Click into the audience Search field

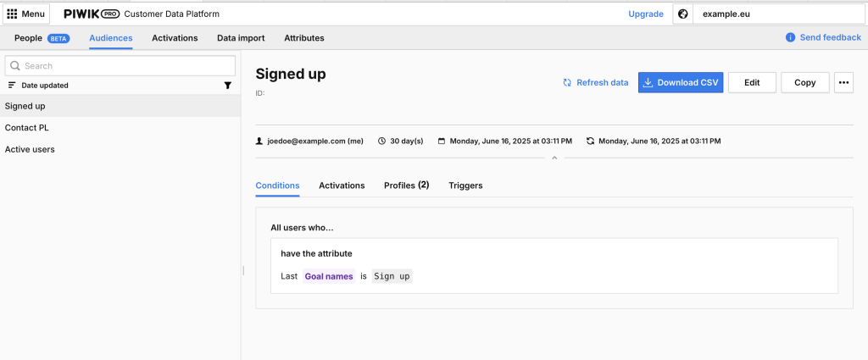tap(120, 66)
